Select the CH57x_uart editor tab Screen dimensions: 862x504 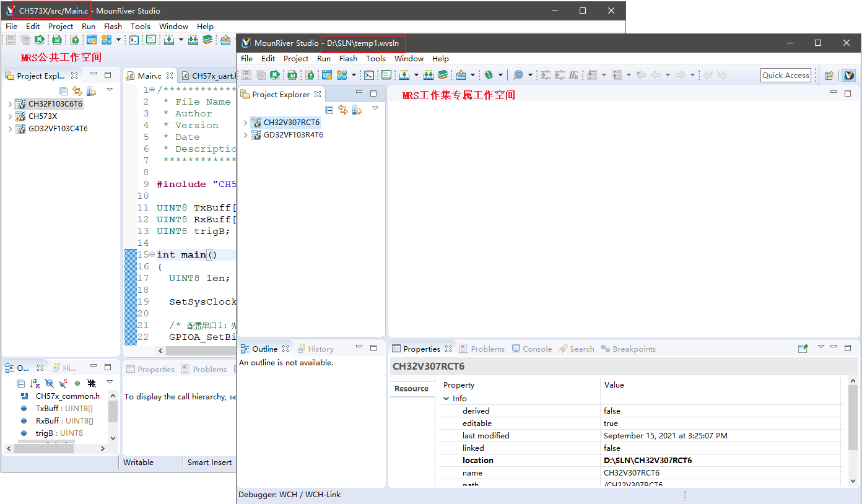coord(208,76)
